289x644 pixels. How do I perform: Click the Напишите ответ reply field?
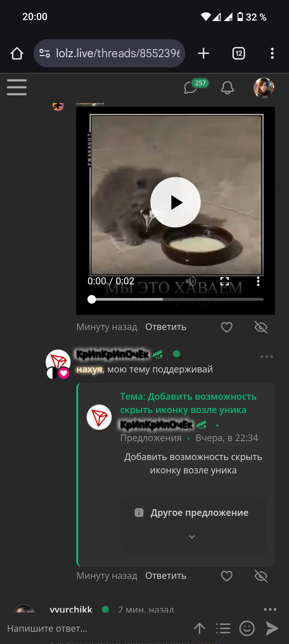coord(96,628)
